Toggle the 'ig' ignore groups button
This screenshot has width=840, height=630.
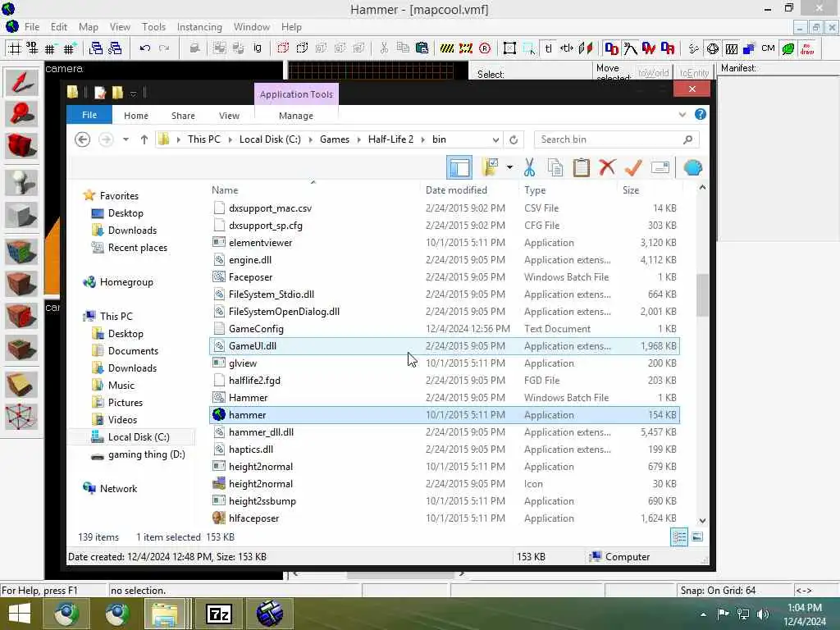pyautogui.click(x=258, y=48)
